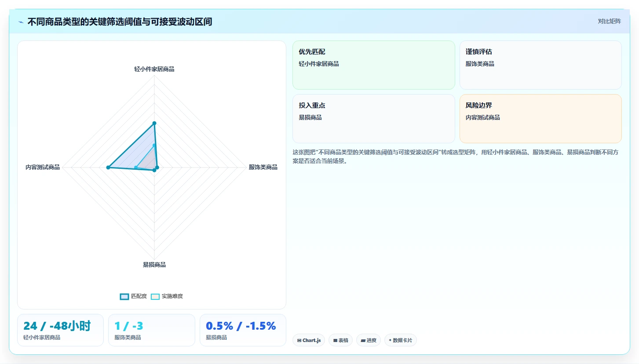Image resolution: width=639 pixels, height=364 pixels.
Task: Select the 表格 tag chip
Action: click(340, 340)
